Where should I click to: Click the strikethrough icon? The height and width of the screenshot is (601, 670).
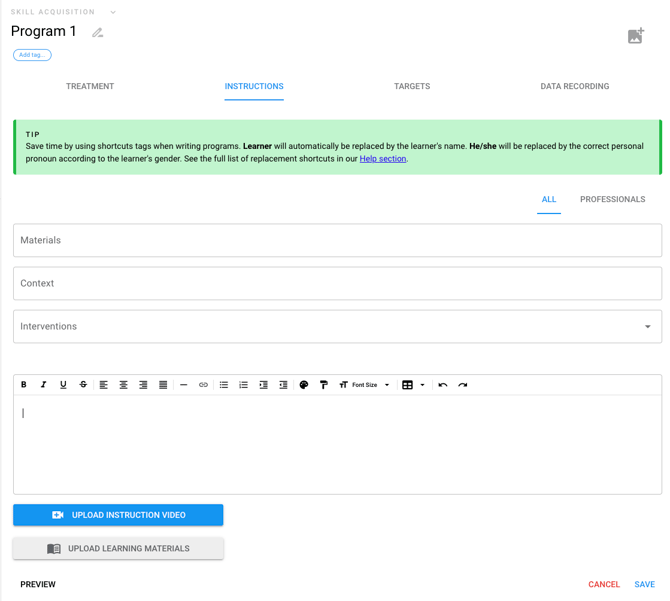click(x=83, y=385)
